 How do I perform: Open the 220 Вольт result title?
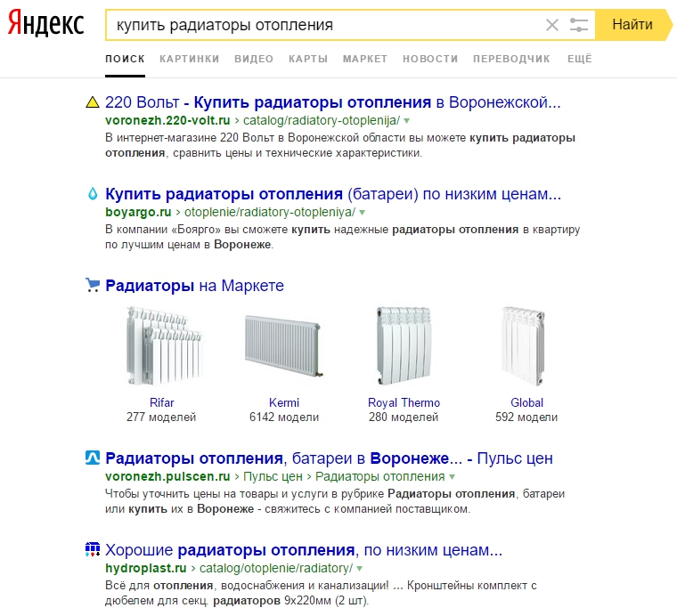(x=333, y=102)
